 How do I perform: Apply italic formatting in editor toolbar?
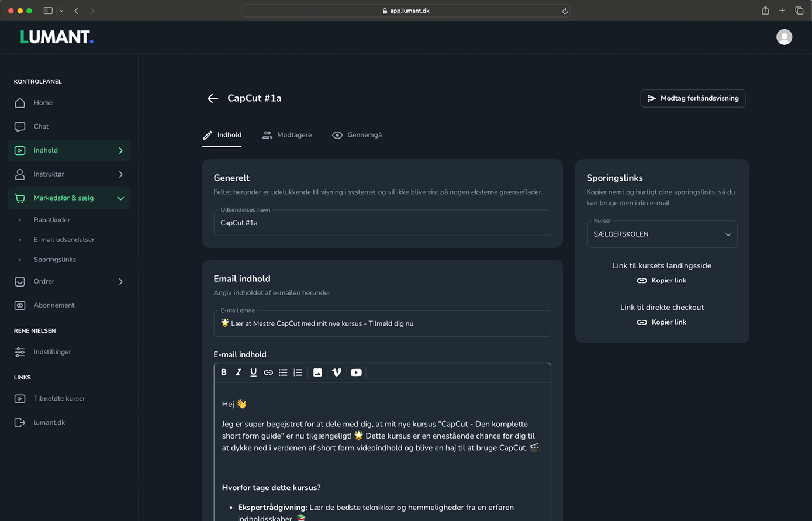[239, 372]
